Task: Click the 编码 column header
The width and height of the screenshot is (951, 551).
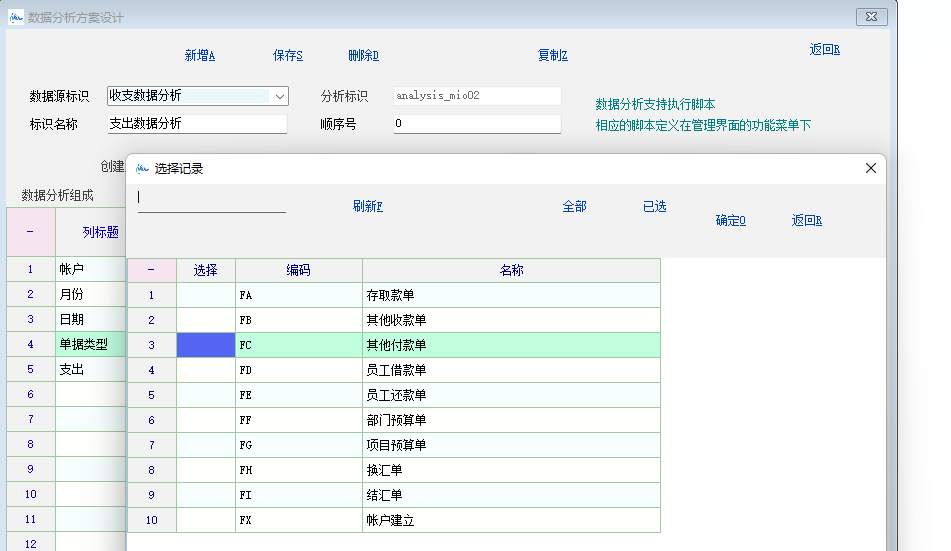Action: pyautogui.click(x=298, y=270)
